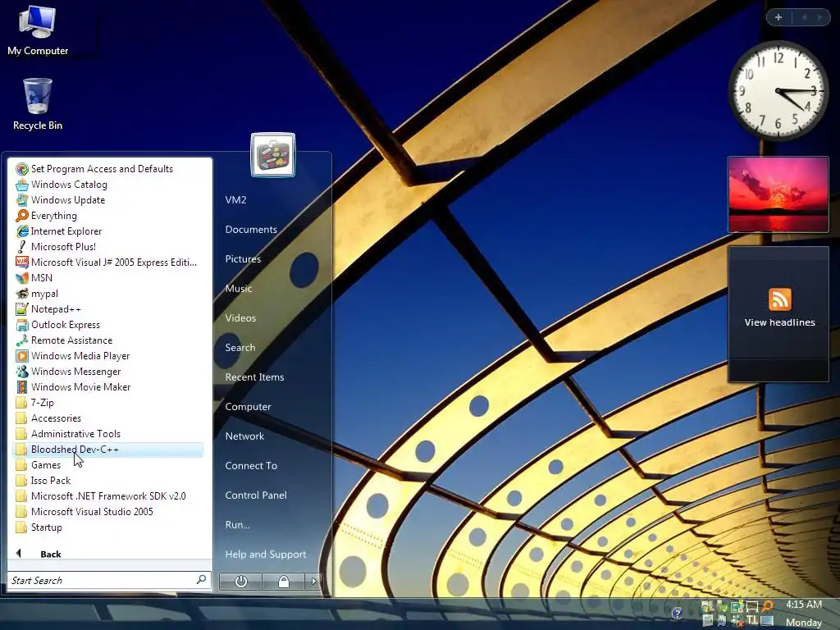Click the sunset slideshow gadget picture
This screenshot has height=630, width=840.
[x=778, y=194]
